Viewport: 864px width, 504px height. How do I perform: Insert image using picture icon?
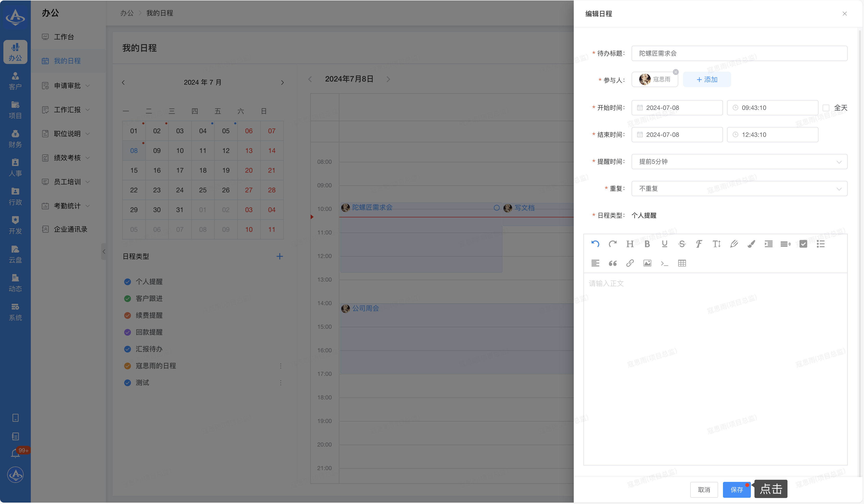pyautogui.click(x=647, y=263)
